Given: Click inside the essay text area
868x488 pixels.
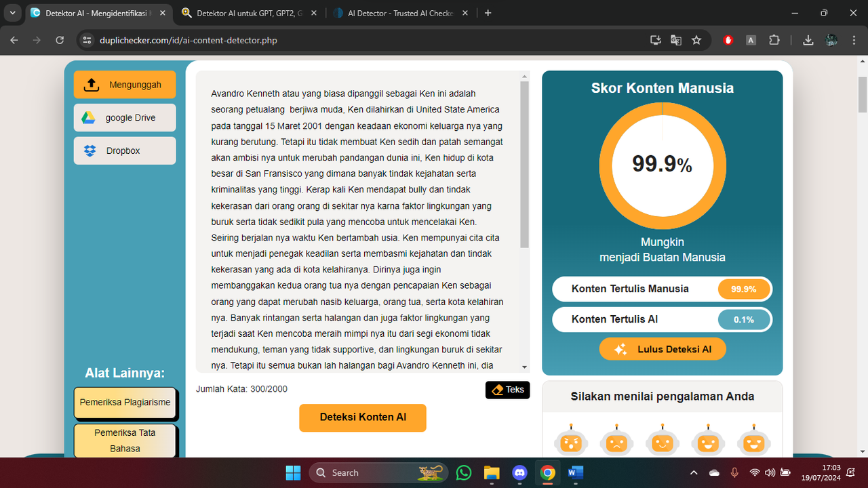Looking at the screenshot, I should tap(357, 222).
